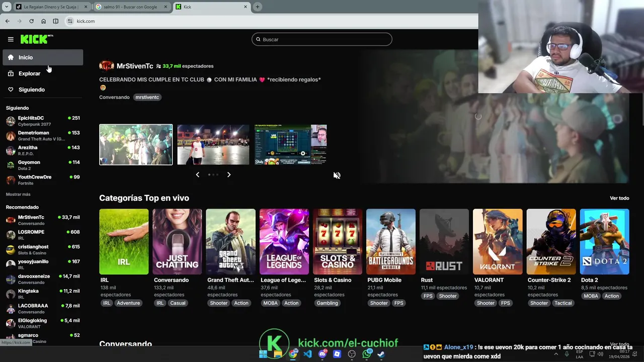Open Steam from the taskbar
644x362 pixels.
[381, 354]
